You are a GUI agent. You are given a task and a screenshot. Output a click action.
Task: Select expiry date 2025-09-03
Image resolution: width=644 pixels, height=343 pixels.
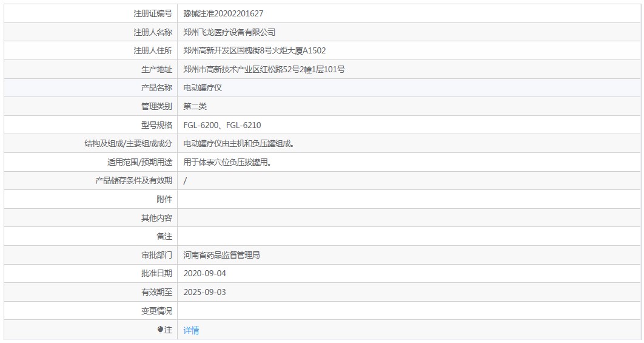(204, 293)
